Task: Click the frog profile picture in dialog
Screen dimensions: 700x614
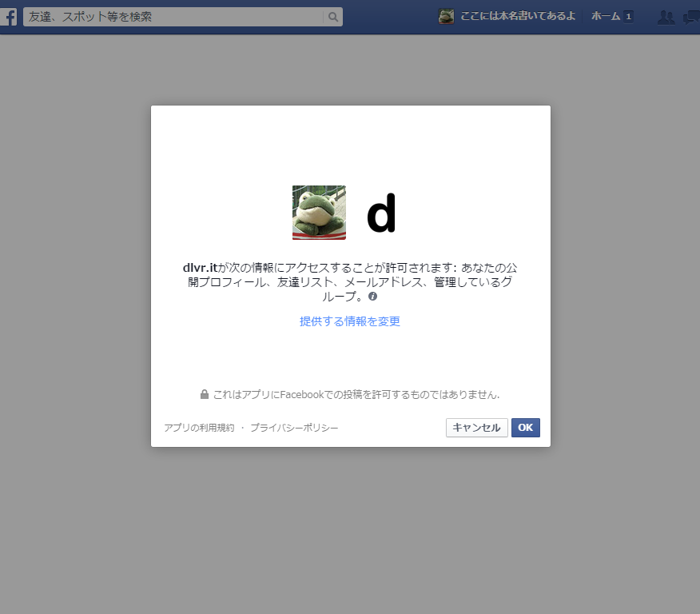Action: tap(319, 213)
